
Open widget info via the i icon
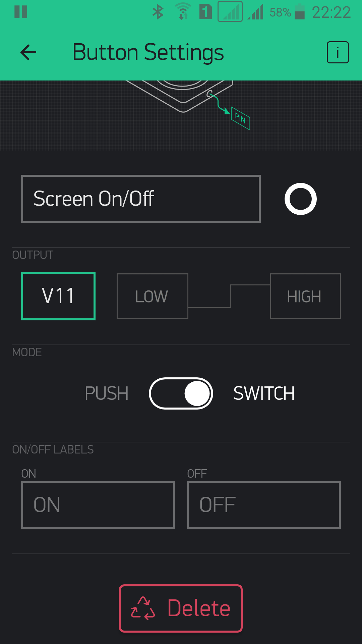pos(338,52)
